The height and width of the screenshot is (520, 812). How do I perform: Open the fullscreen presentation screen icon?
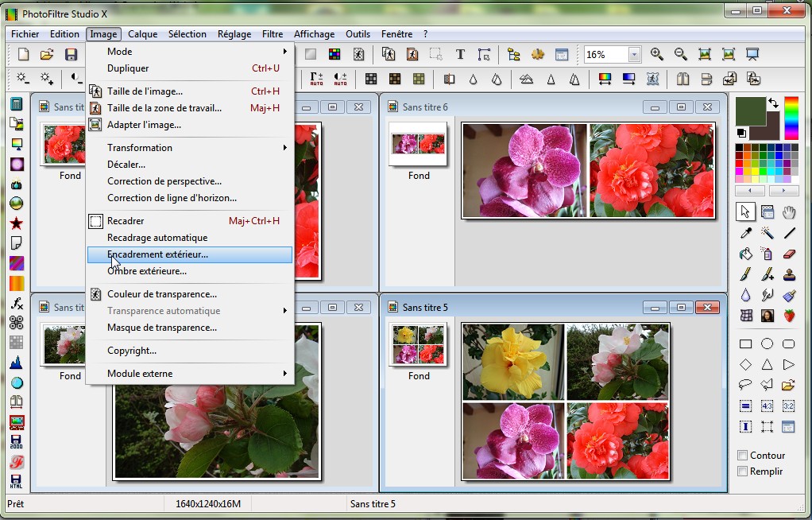(752, 54)
